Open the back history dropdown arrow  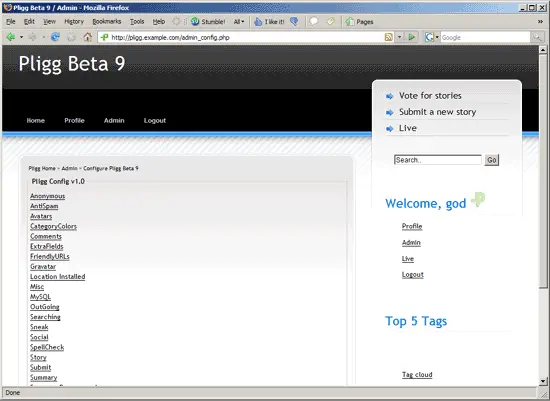click(21, 37)
